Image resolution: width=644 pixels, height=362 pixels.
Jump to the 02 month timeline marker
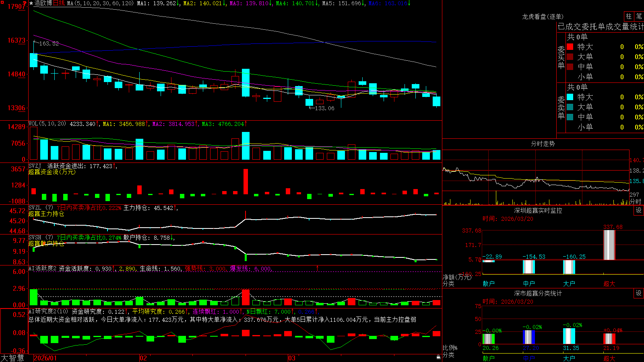(143, 358)
